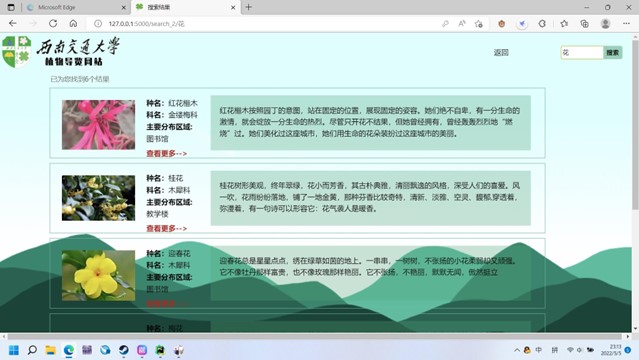Viewport: 639px width, 360px height.
Task: Open 查看更多 link for 桂花
Action: click(167, 229)
